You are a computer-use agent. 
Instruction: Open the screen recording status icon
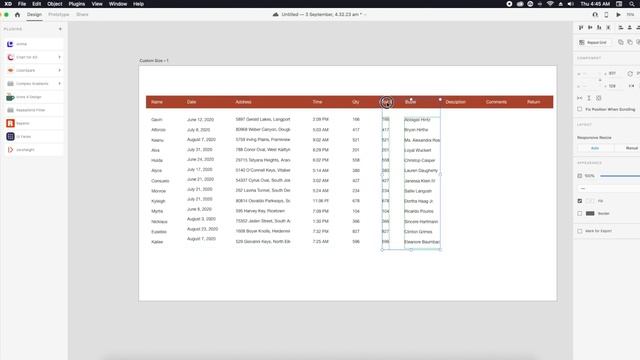click(x=509, y=4)
